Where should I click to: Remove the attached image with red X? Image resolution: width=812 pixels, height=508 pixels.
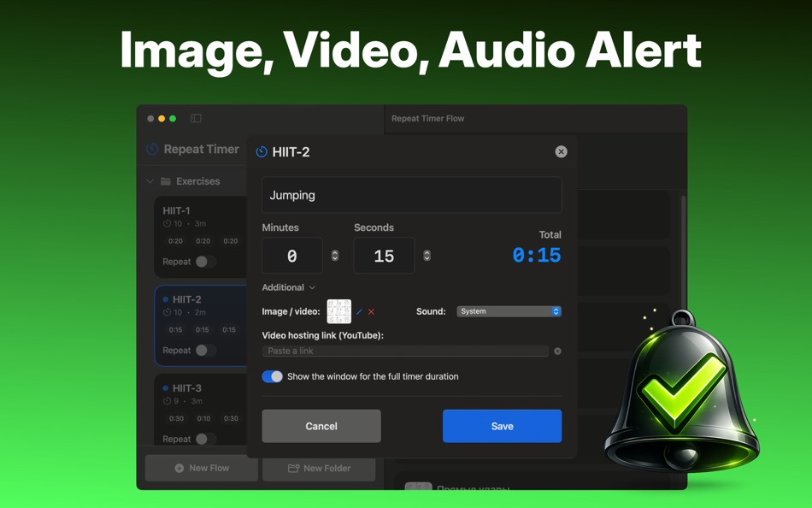click(x=371, y=311)
